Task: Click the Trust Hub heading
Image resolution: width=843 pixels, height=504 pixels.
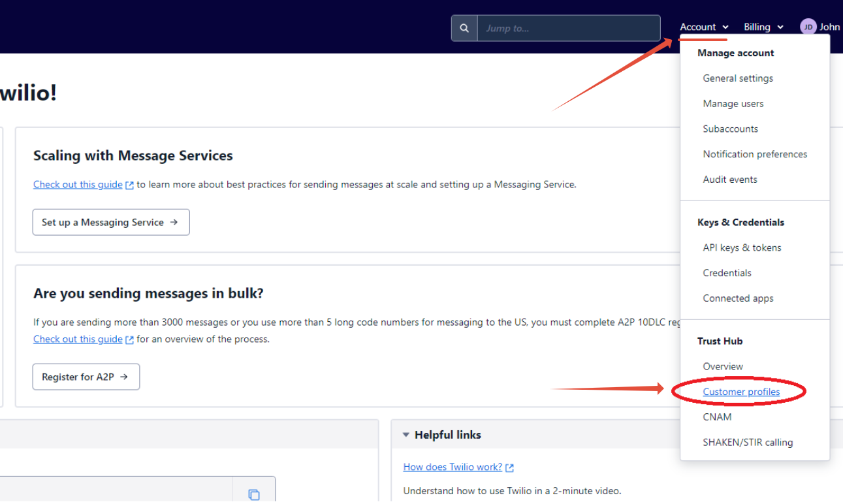Action: tap(720, 341)
